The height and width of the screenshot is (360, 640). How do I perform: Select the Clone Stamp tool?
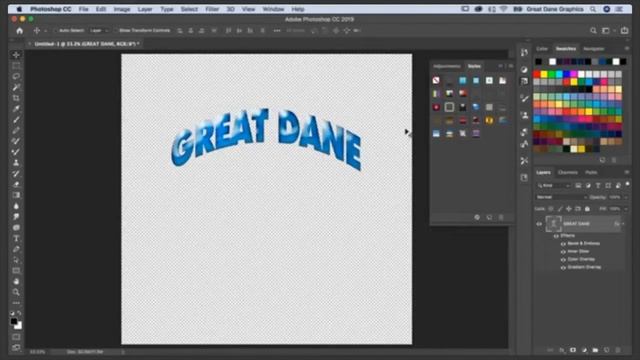[16, 163]
